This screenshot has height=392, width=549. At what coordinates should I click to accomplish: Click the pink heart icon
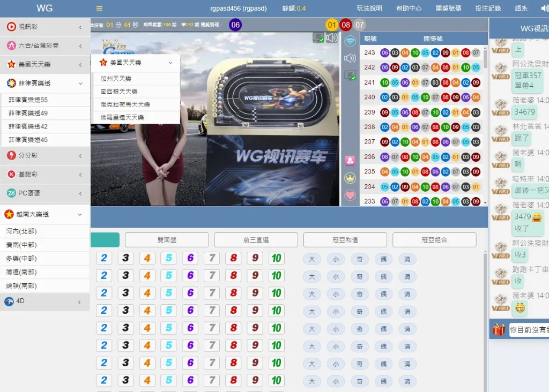[x=350, y=195]
